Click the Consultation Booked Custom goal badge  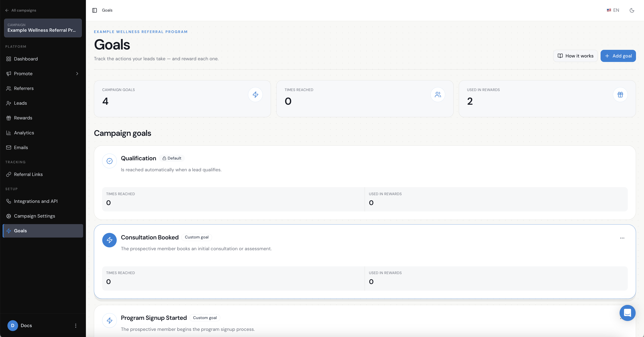tap(197, 237)
